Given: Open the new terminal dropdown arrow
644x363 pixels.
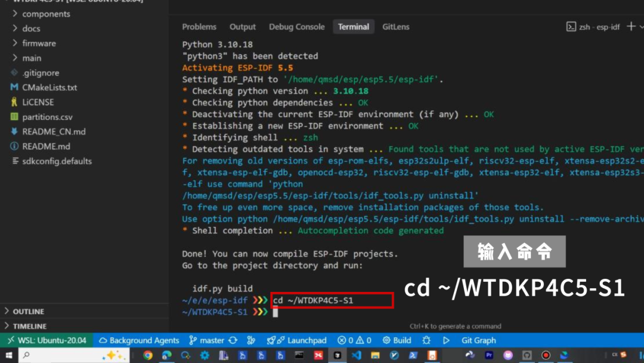Looking at the screenshot, I should [x=642, y=27].
